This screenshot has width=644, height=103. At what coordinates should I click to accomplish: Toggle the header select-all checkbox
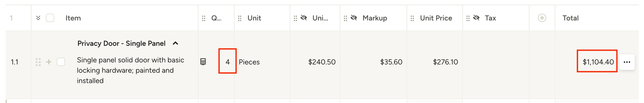(50, 18)
